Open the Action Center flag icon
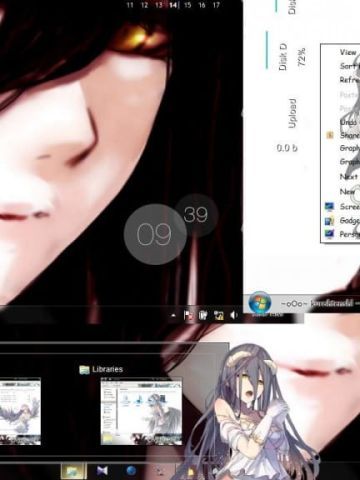Viewport: 360px width, 480px height. [x=188, y=315]
